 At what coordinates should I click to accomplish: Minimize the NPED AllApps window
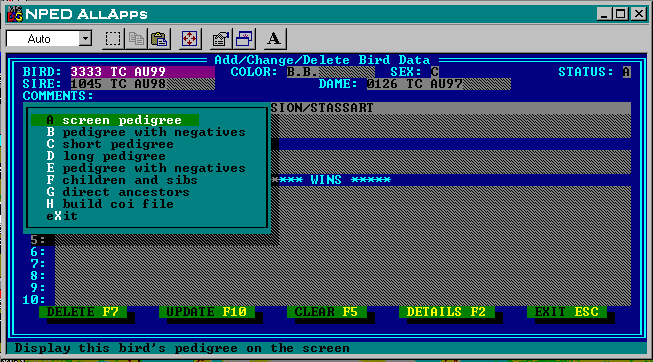pyautogui.click(x=604, y=14)
